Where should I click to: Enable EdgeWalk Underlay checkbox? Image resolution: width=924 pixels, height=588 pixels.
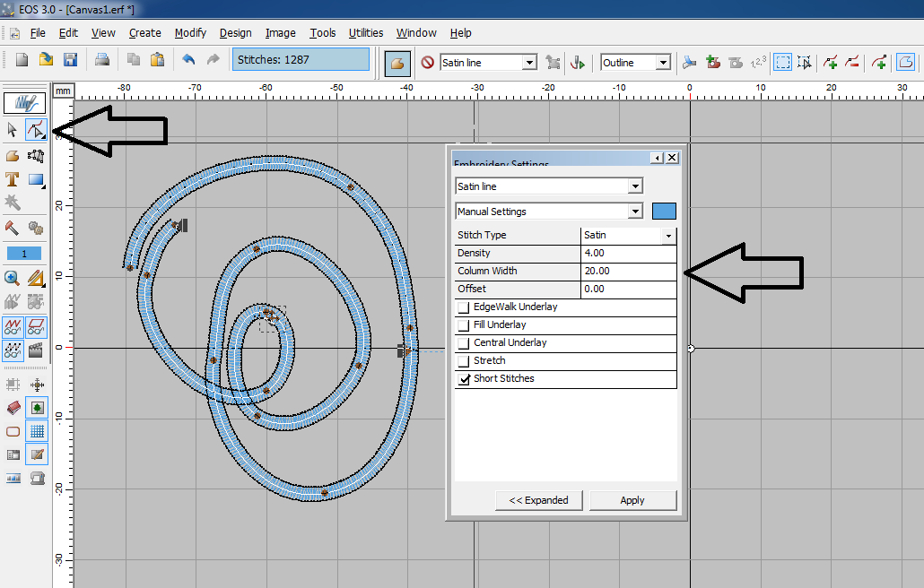point(464,307)
